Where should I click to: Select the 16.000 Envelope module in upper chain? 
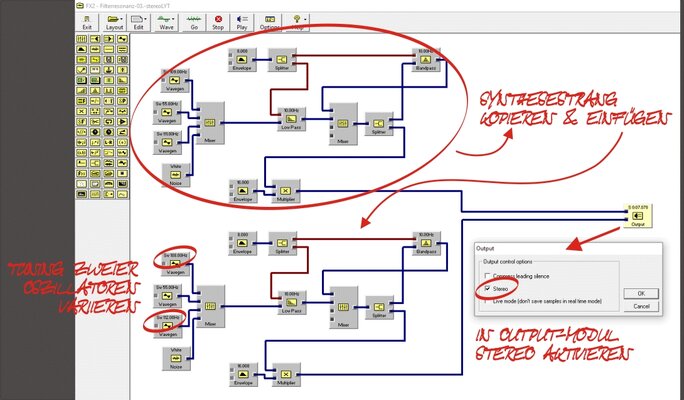[243, 191]
